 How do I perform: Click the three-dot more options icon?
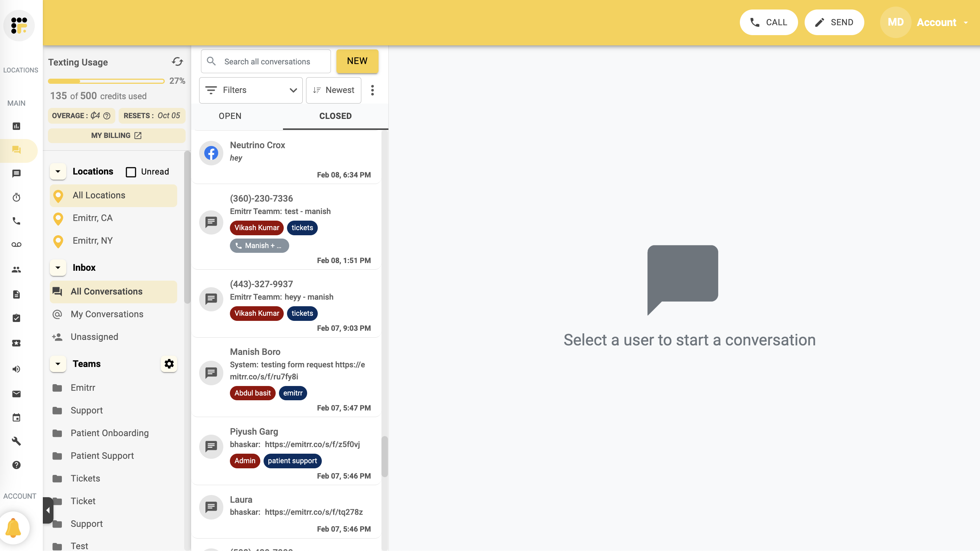click(x=372, y=90)
